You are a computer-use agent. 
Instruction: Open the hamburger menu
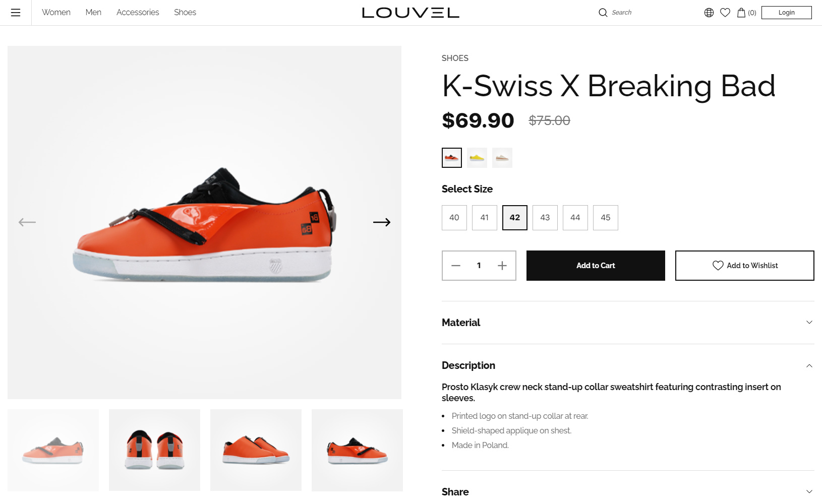16,13
